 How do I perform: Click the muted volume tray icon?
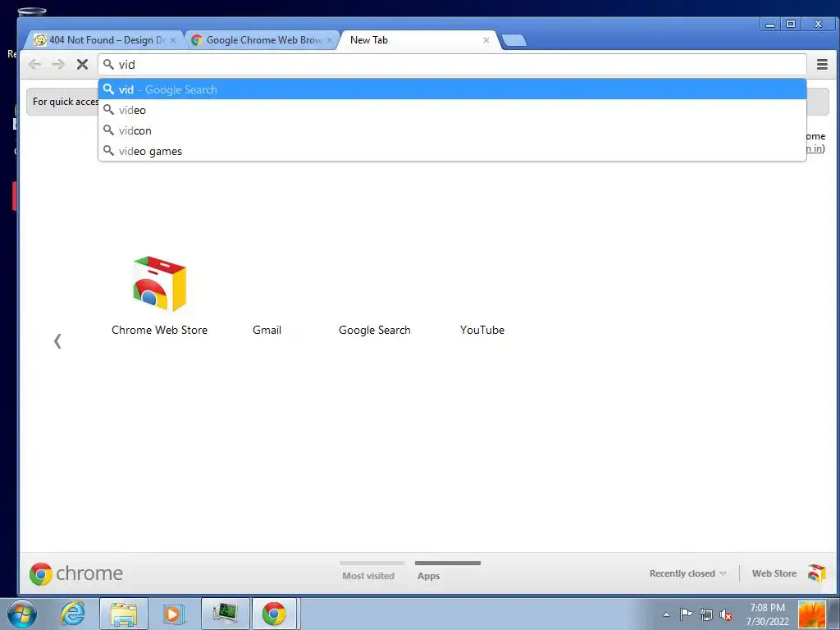[726, 614]
